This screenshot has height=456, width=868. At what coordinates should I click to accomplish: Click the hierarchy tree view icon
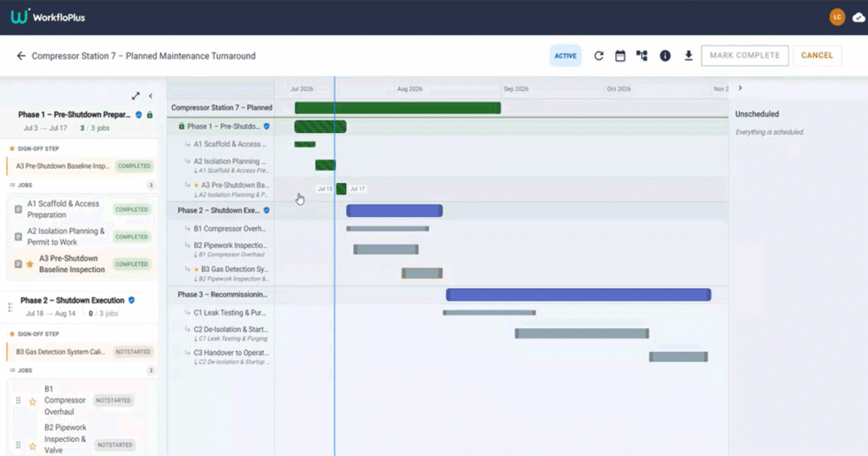pyautogui.click(x=642, y=55)
